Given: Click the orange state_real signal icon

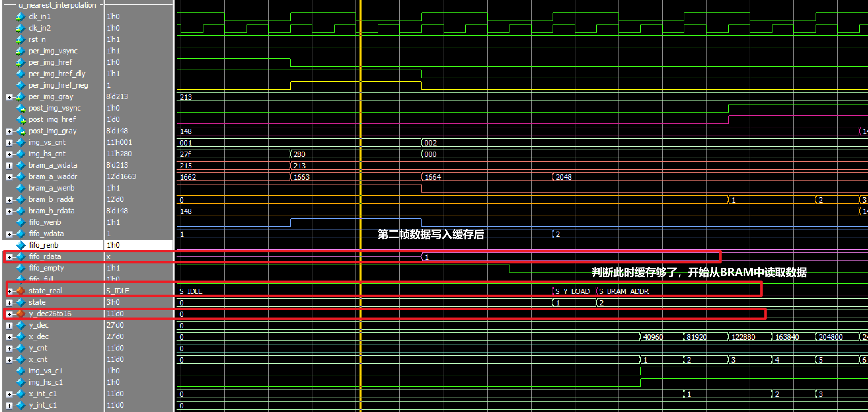Looking at the screenshot, I should pyautogui.click(x=21, y=290).
